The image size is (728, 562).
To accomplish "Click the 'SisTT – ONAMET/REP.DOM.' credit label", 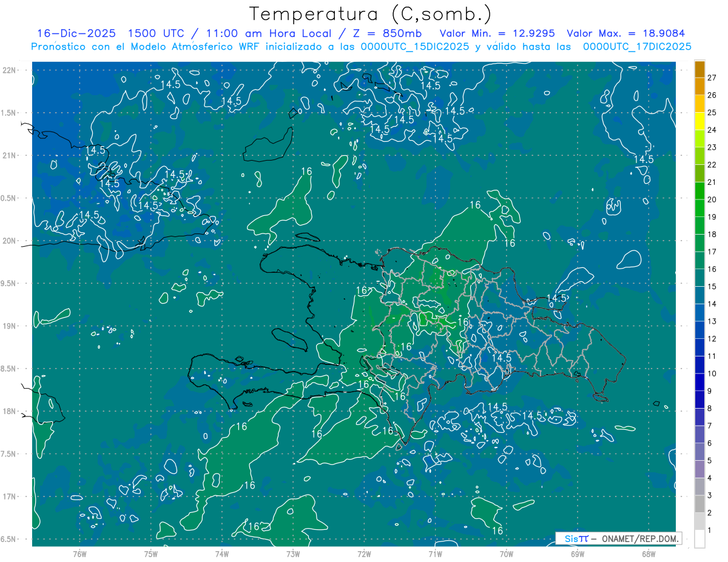I will point(618,538).
